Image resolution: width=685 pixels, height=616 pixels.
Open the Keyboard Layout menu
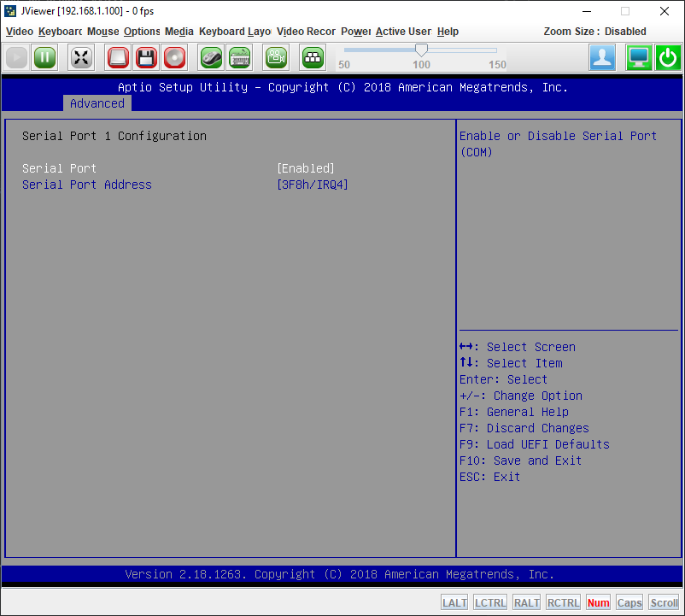[x=235, y=32]
